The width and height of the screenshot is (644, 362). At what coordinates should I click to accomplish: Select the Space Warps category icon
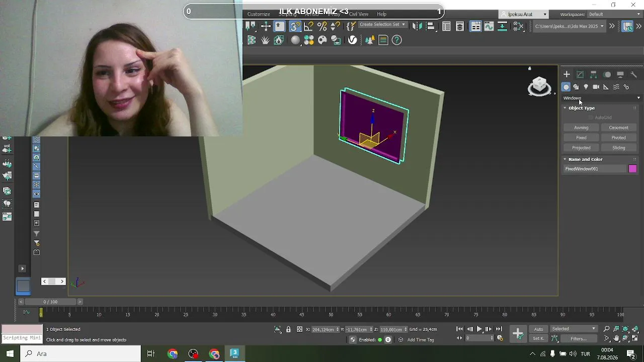pos(616,87)
